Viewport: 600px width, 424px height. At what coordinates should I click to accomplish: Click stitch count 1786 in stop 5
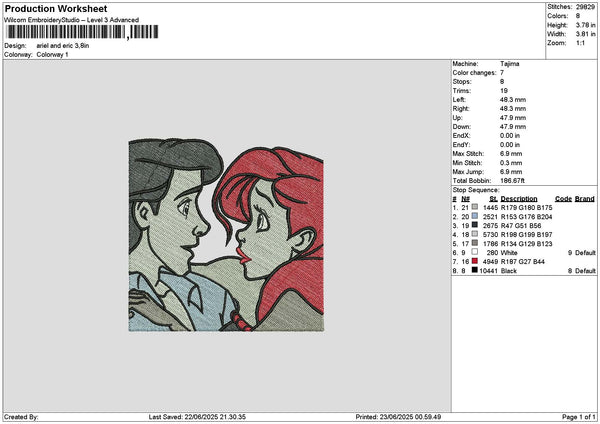click(490, 243)
